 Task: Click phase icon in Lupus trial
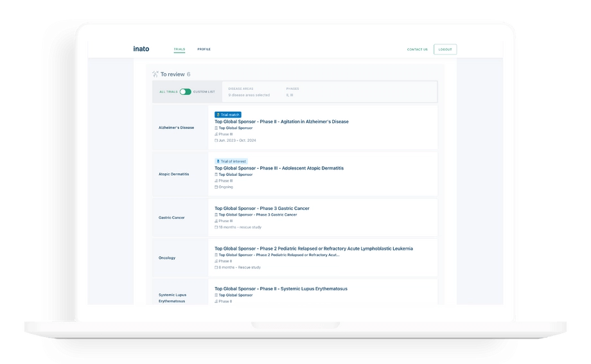coord(216,302)
